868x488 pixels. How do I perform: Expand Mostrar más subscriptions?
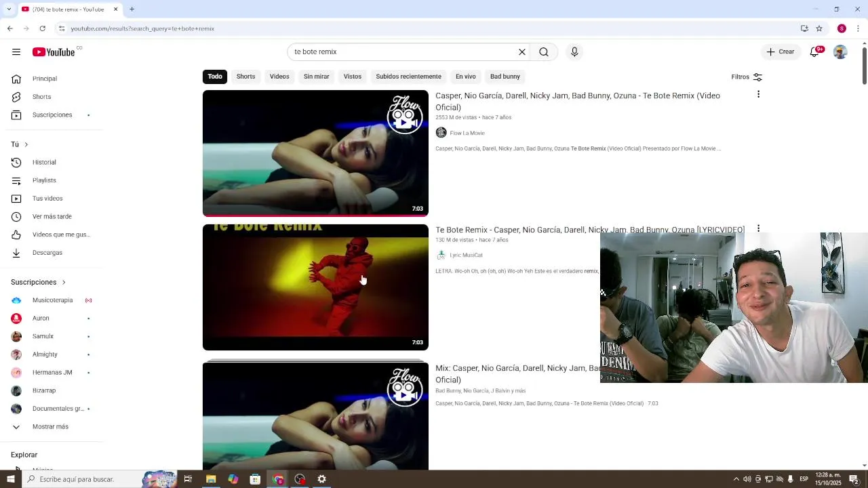pyautogui.click(x=52, y=427)
